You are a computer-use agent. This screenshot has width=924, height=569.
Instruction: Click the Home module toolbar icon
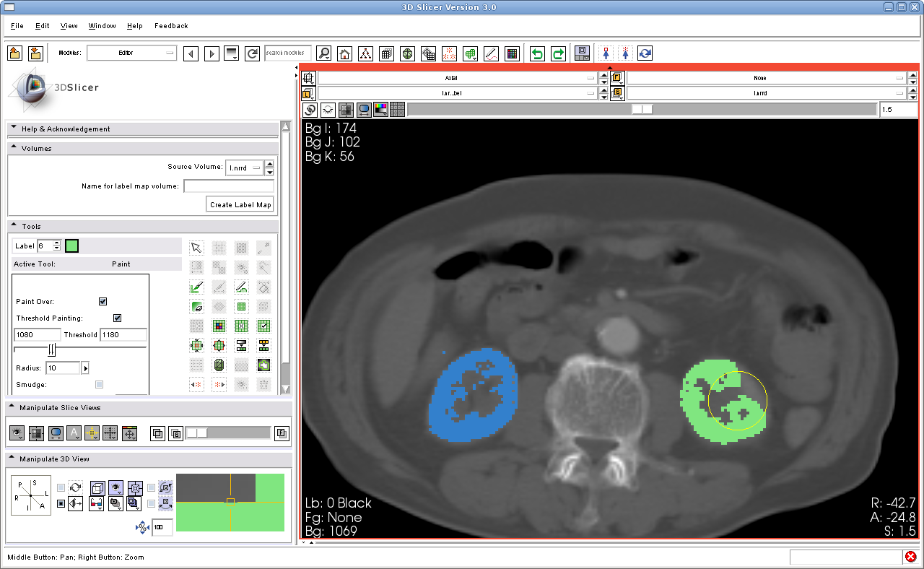(x=345, y=53)
